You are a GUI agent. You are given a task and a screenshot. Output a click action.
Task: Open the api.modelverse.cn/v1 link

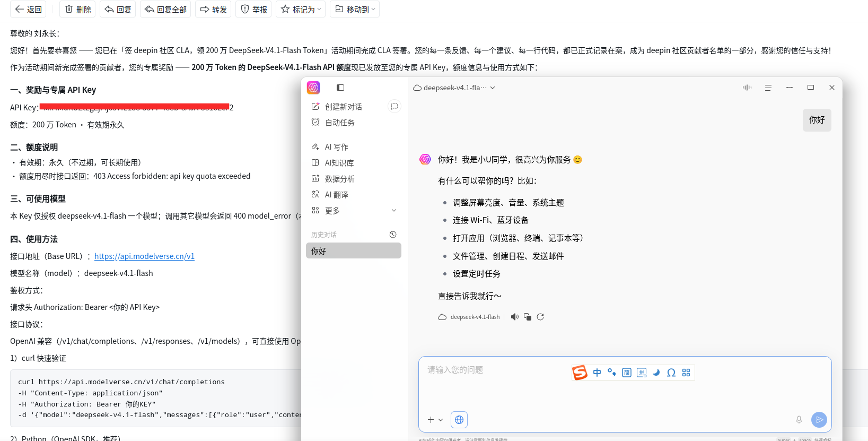click(x=144, y=256)
